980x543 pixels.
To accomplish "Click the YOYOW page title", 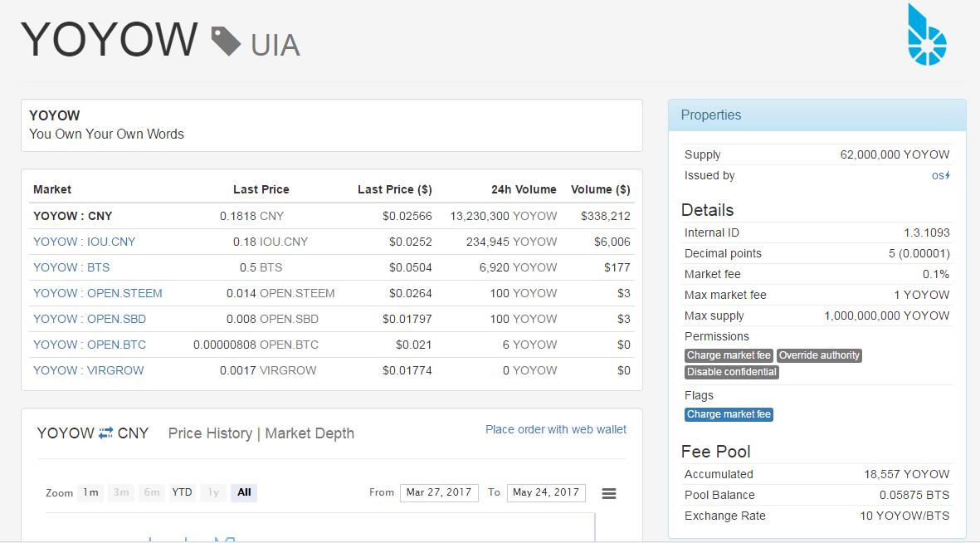I will coord(110,39).
